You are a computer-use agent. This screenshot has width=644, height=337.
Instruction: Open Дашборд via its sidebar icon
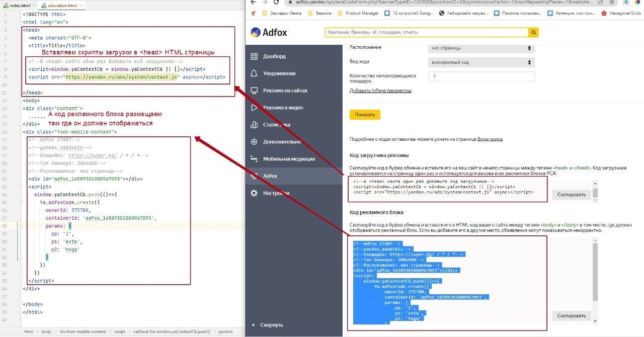coord(254,56)
